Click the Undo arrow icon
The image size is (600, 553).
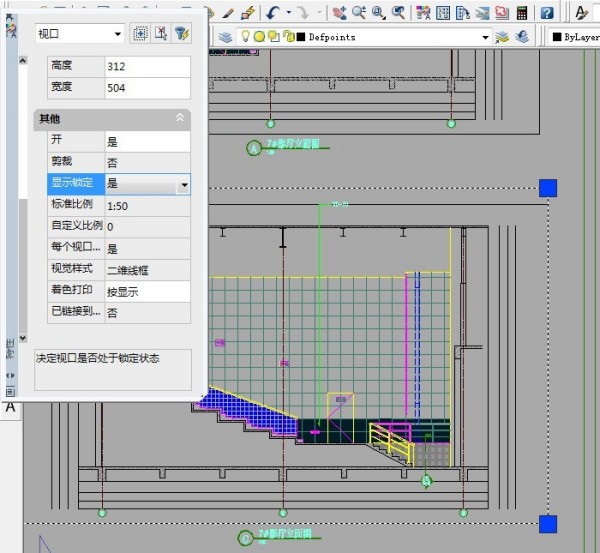pyautogui.click(x=273, y=13)
